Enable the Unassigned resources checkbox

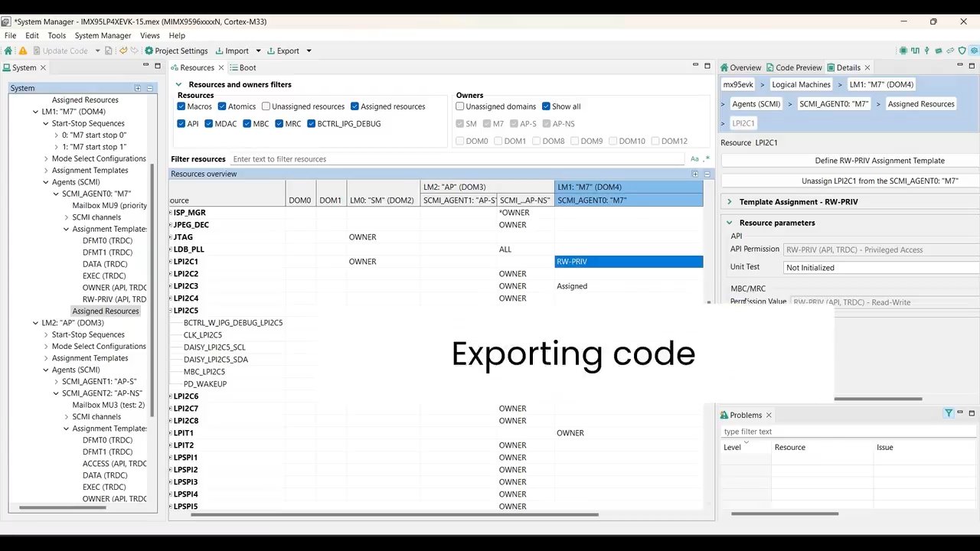click(x=266, y=106)
